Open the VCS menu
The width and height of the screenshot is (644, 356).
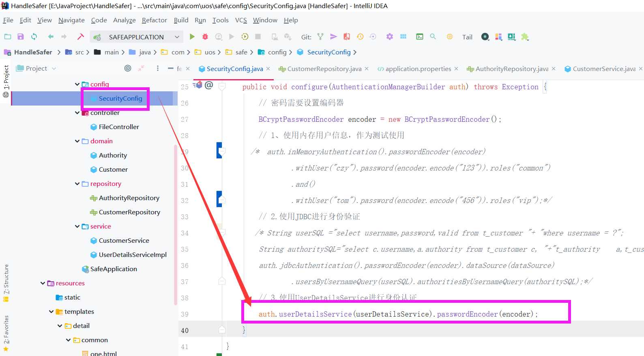click(x=241, y=20)
